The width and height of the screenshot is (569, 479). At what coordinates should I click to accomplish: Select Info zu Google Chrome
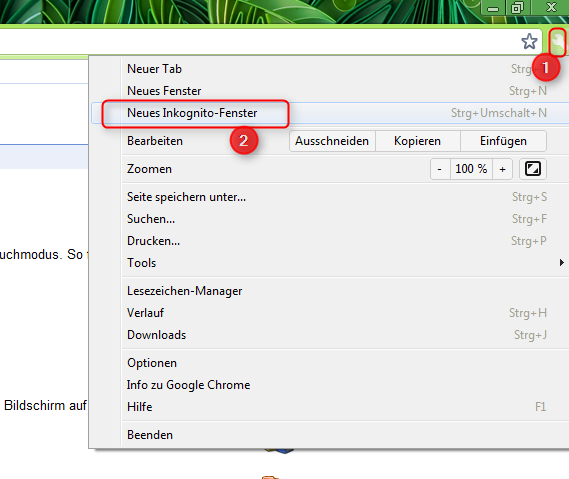coord(330,385)
